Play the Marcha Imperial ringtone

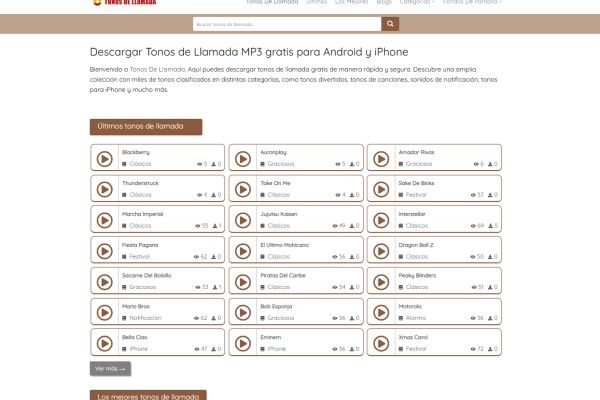coord(104,220)
